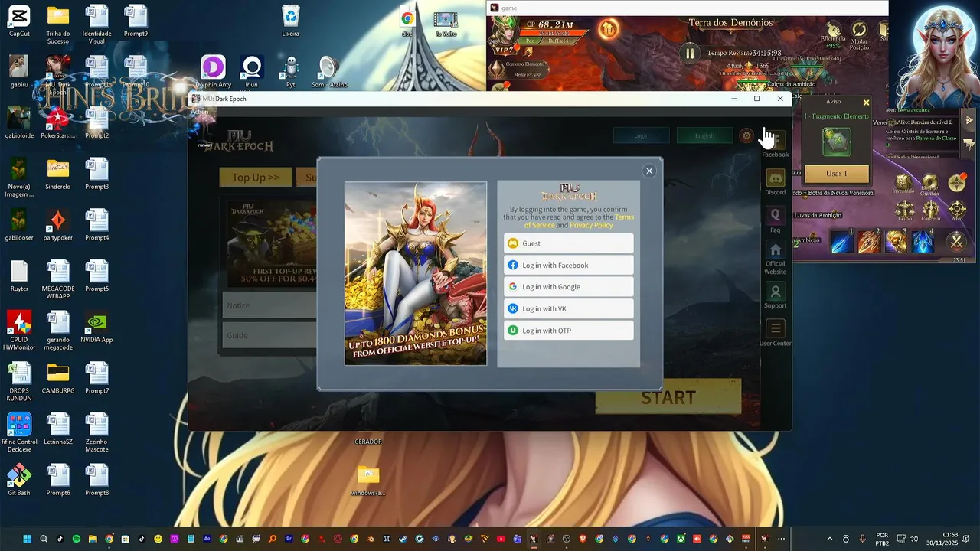Viewport: 980px width, 551px height.
Task: Select the Git Bash desktop icon
Action: point(19,481)
